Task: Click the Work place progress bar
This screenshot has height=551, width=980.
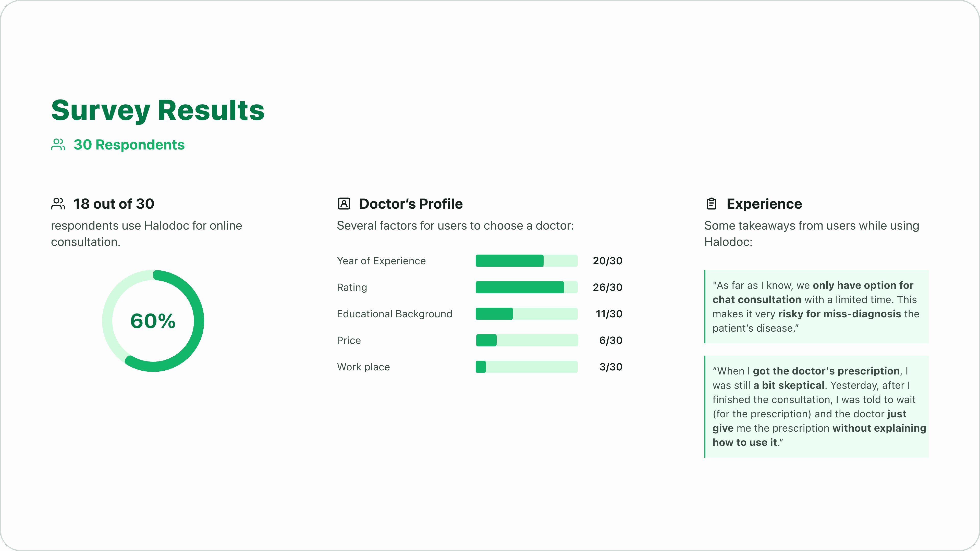Action: pos(526,367)
